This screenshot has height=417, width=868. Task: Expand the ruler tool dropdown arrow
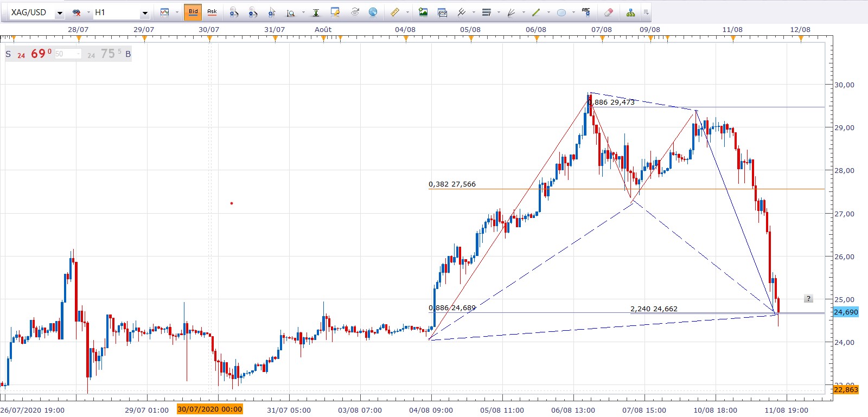click(407, 12)
